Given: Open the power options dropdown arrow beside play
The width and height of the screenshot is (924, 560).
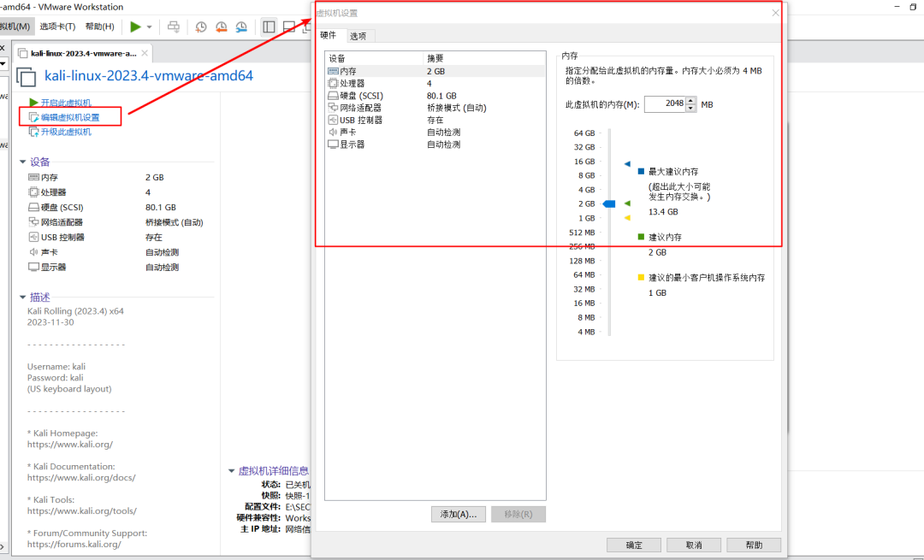Looking at the screenshot, I should (x=149, y=27).
